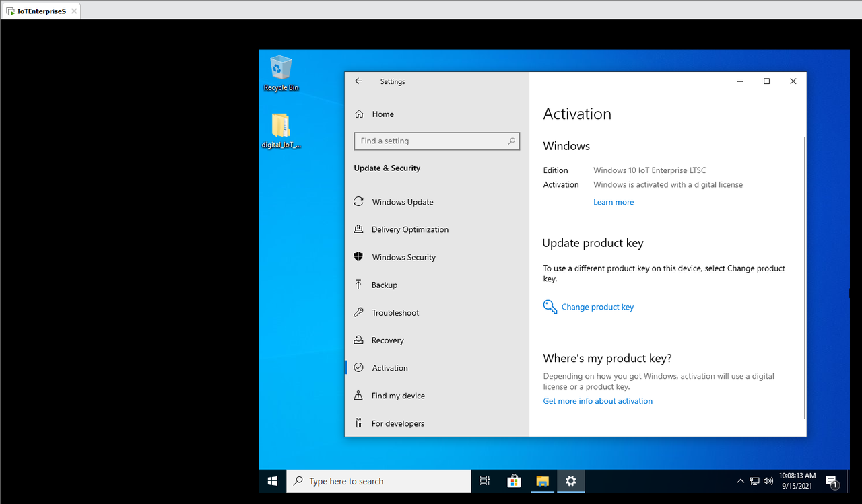Open the Windows Start menu
Image resolution: width=862 pixels, height=504 pixels.
(273, 481)
